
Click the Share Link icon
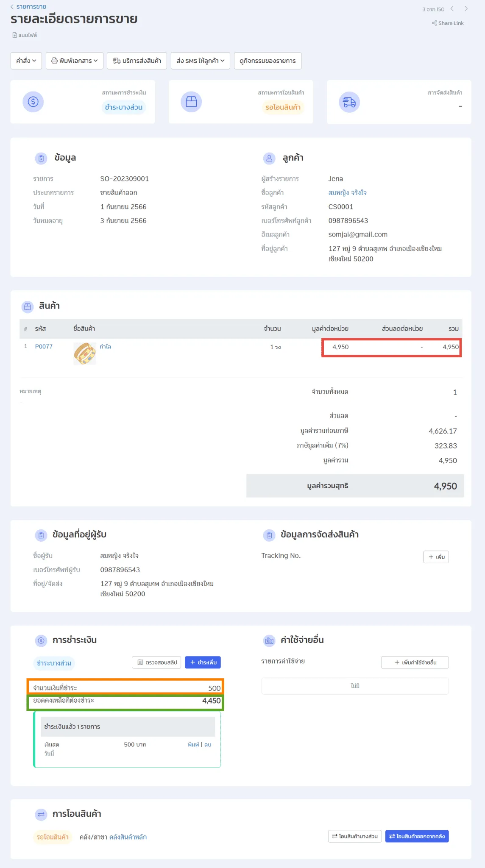pyautogui.click(x=434, y=23)
